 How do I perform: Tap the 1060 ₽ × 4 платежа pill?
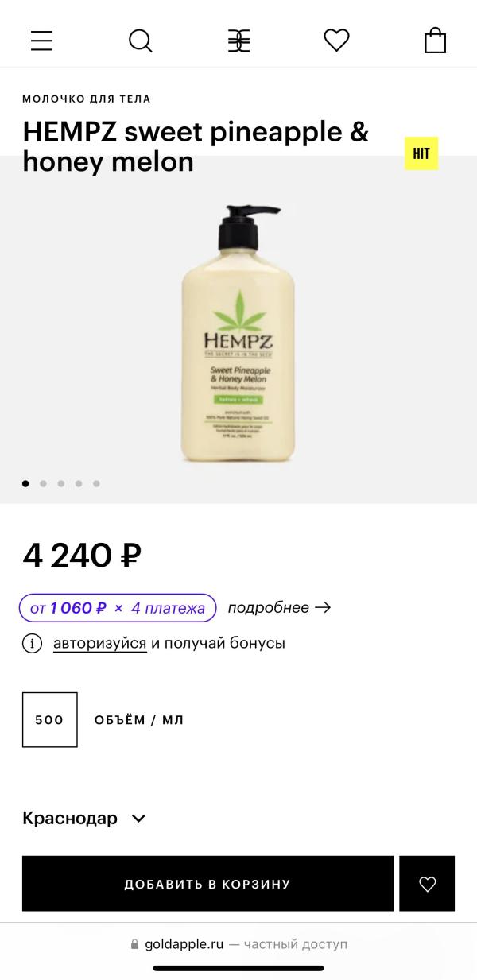pos(118,608)
